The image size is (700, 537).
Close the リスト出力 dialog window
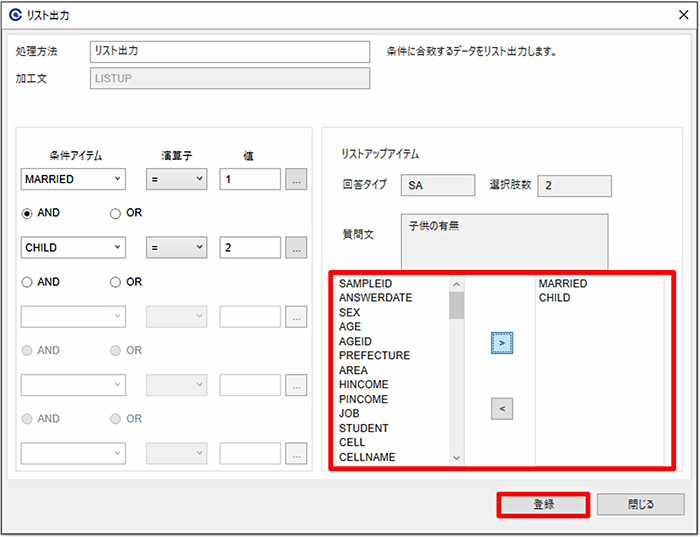pyautogui.click(x=683, y=15)
